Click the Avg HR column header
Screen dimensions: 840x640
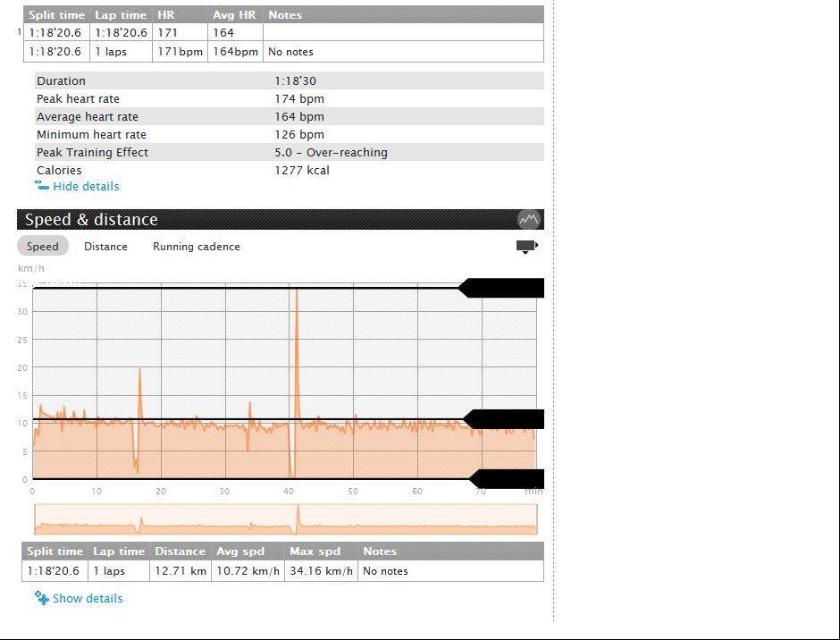(x=234, y=15)
